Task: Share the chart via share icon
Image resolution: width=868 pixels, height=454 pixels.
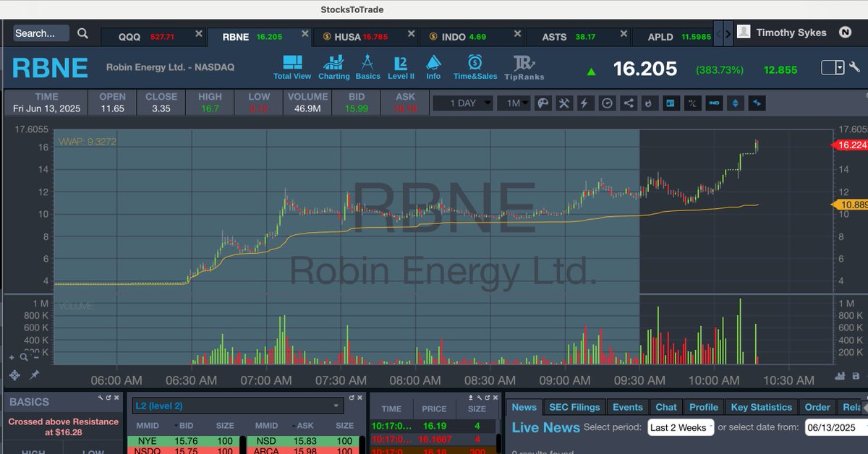Action: [x=628, y=103]
